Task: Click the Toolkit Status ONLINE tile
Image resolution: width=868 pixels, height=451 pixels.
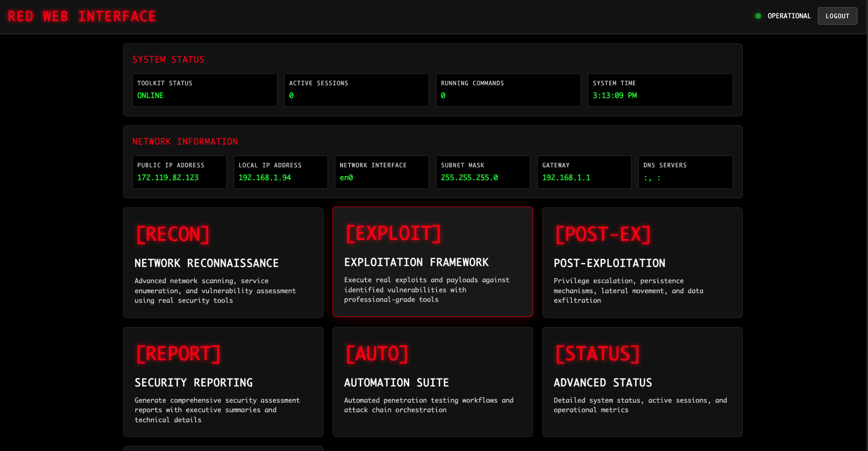Action: click(205, 90)
